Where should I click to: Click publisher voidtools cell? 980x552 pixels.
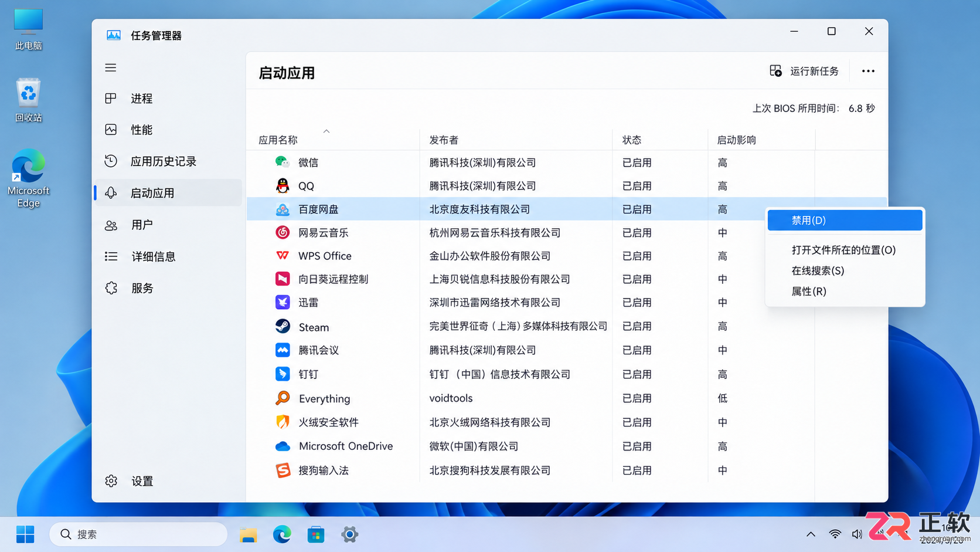point(451,398)
